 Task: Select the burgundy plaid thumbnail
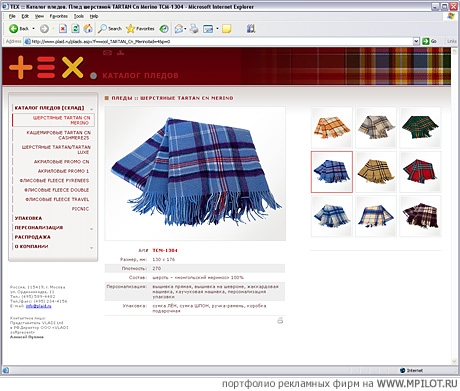tap(420, 216)
